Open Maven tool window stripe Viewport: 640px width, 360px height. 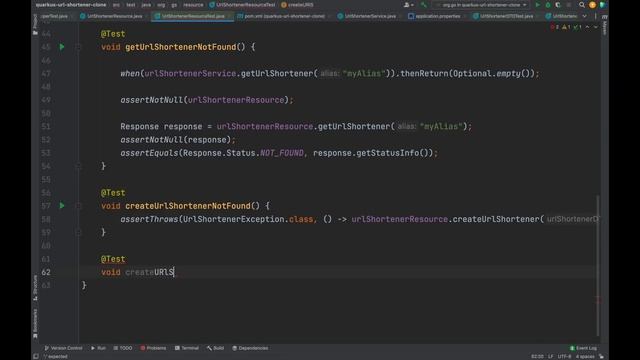click(604, 24)
